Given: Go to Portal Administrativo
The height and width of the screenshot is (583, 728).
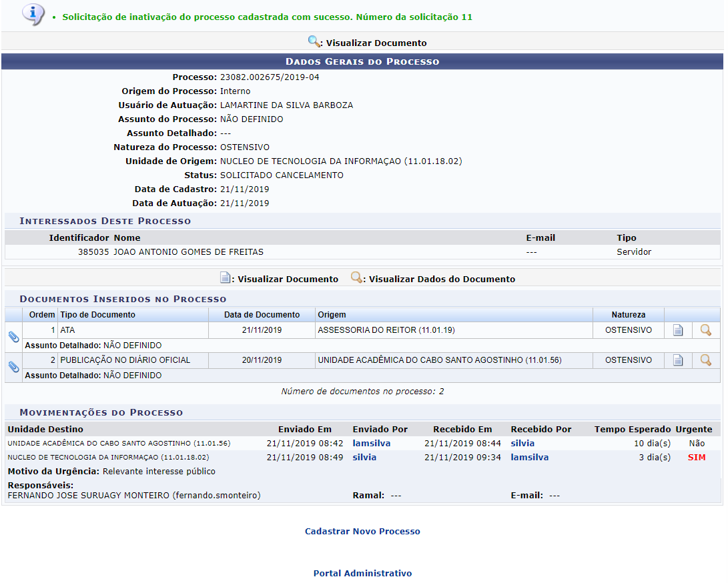Looking at the screenshot, I should point(362,573).
